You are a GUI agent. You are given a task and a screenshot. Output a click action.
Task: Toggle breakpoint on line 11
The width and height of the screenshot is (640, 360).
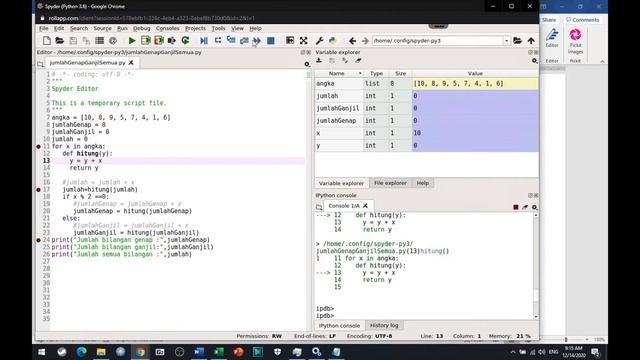coord(38,146)
